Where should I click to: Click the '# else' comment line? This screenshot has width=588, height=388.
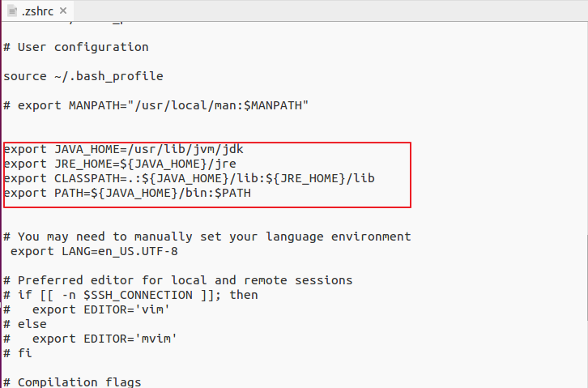(x=25, y=324)
